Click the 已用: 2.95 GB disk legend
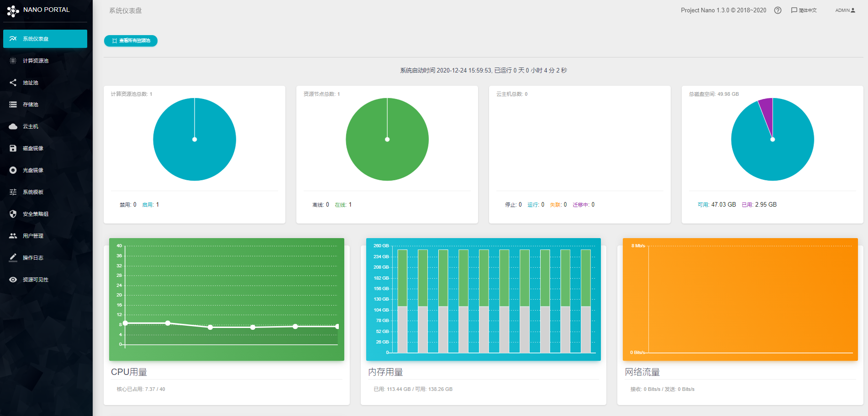This screenshot has width=868, height=416. click(x=759, y=205)
